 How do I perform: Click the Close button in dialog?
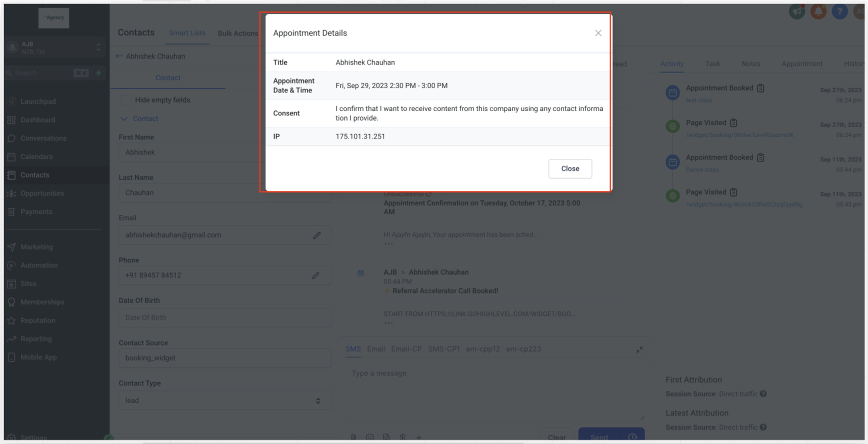point(569,168)
